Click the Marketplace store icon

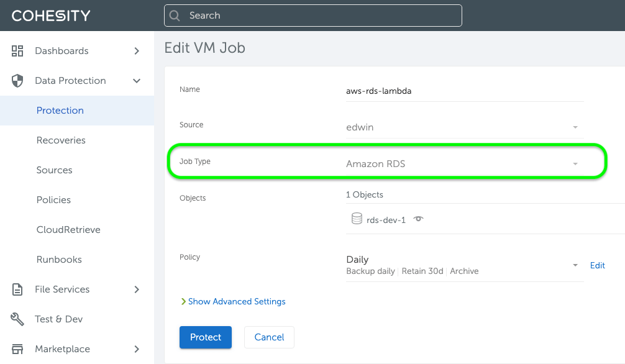17,349
